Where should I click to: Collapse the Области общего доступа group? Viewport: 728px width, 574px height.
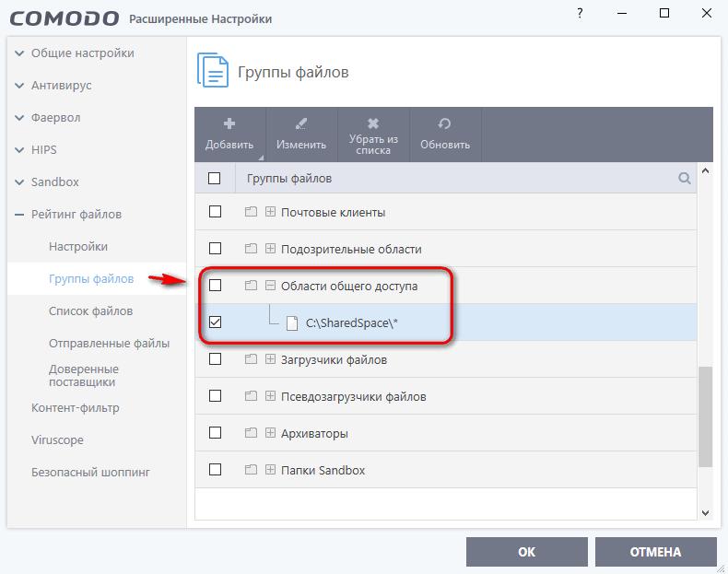coord(271,287)
